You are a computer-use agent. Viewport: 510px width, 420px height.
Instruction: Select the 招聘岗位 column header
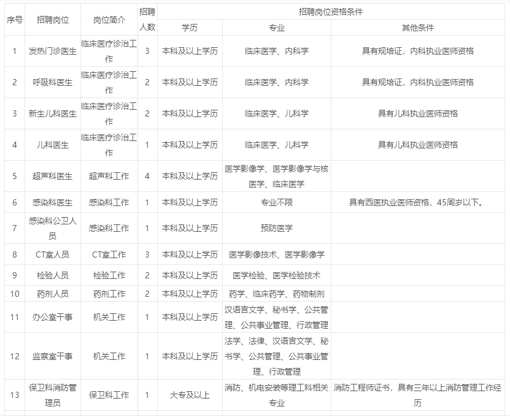[x=53, y=19]
